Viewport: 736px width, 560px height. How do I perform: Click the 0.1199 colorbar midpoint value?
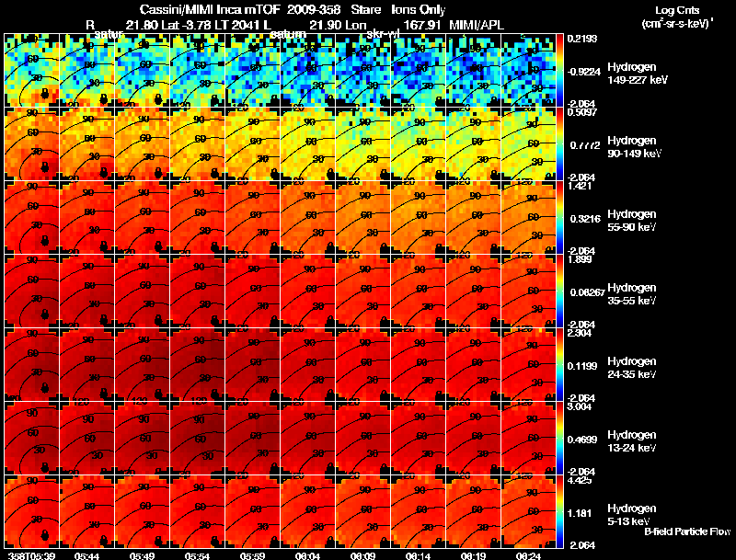(x=581, y=366)
